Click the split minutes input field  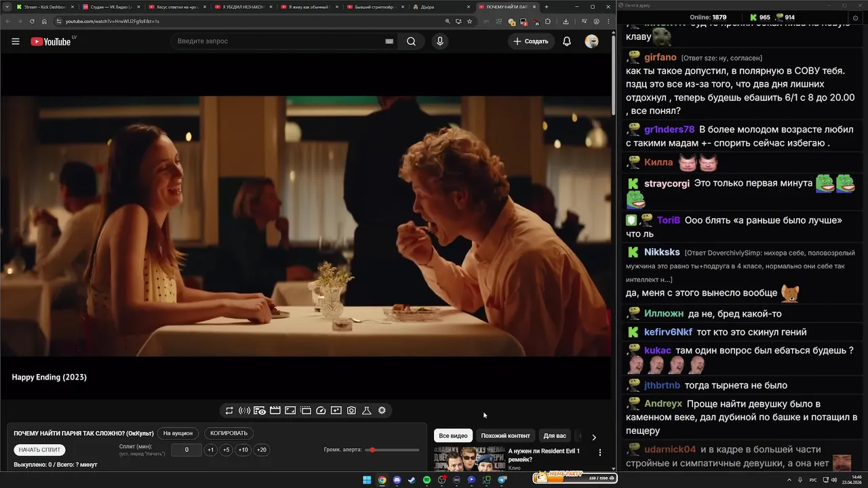pos(186,450)
